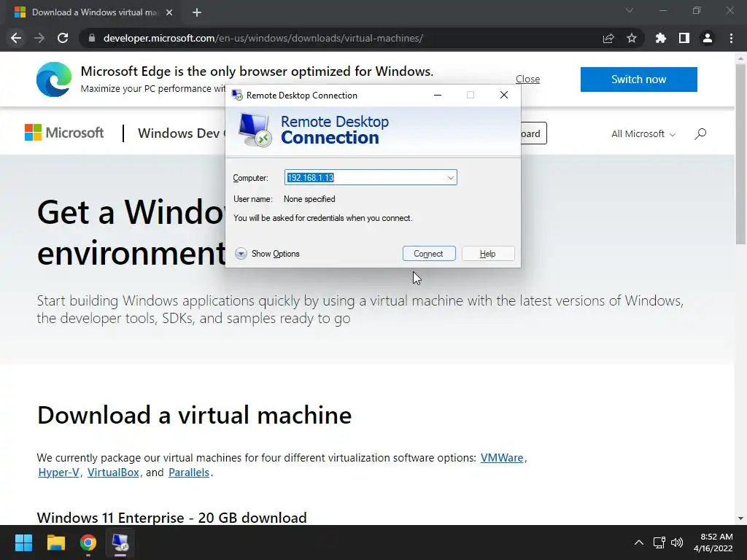The width and height of the screenshot is (747, 560).
Task: Open the Chrome extensions puzzle icon
Action: tap(661, 38)
